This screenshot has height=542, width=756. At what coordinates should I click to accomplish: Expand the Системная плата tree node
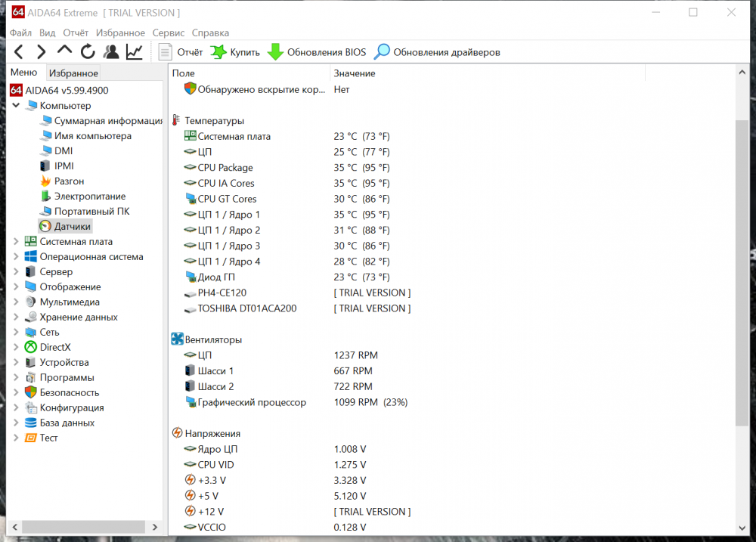15,241
